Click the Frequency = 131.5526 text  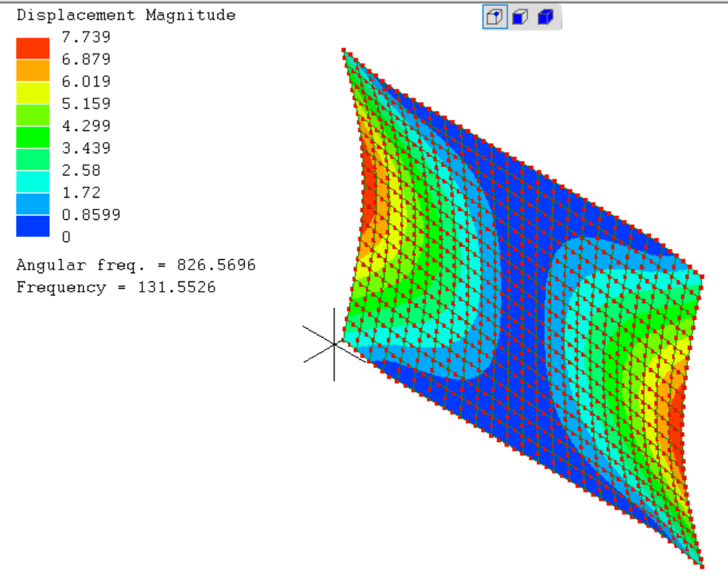pos(116,287)
